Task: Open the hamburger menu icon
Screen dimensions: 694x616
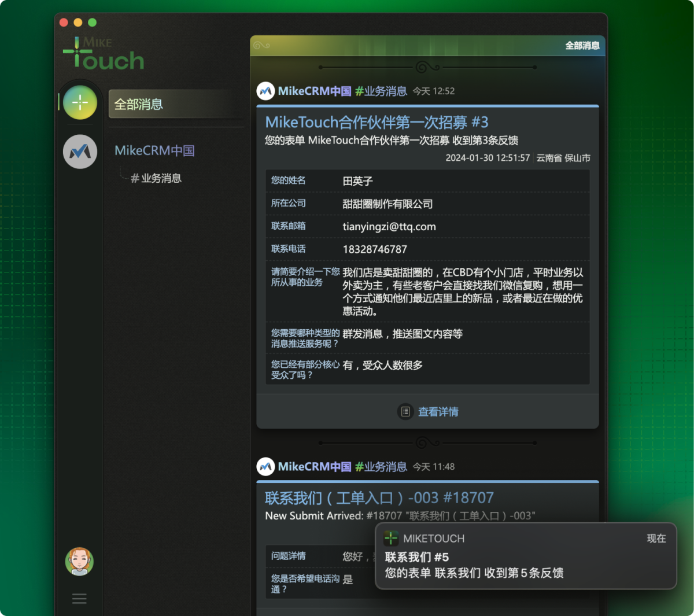Action: [79, 599]
